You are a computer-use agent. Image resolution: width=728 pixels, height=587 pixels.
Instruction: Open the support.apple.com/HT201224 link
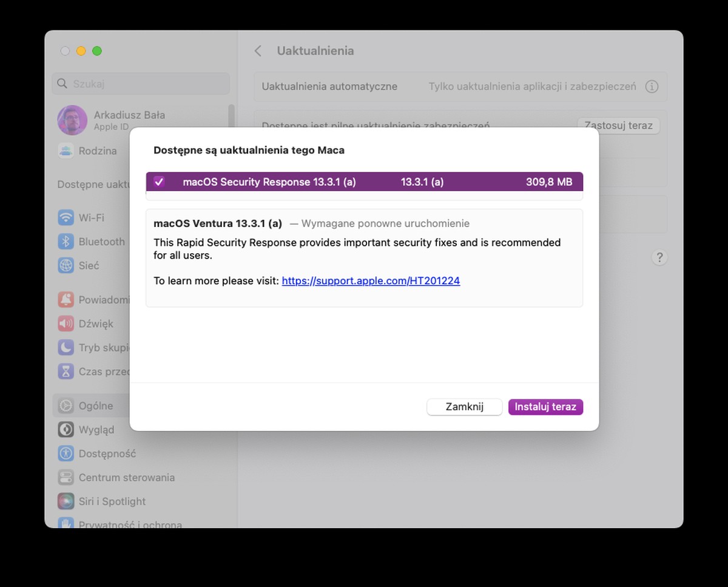(371, 280)
